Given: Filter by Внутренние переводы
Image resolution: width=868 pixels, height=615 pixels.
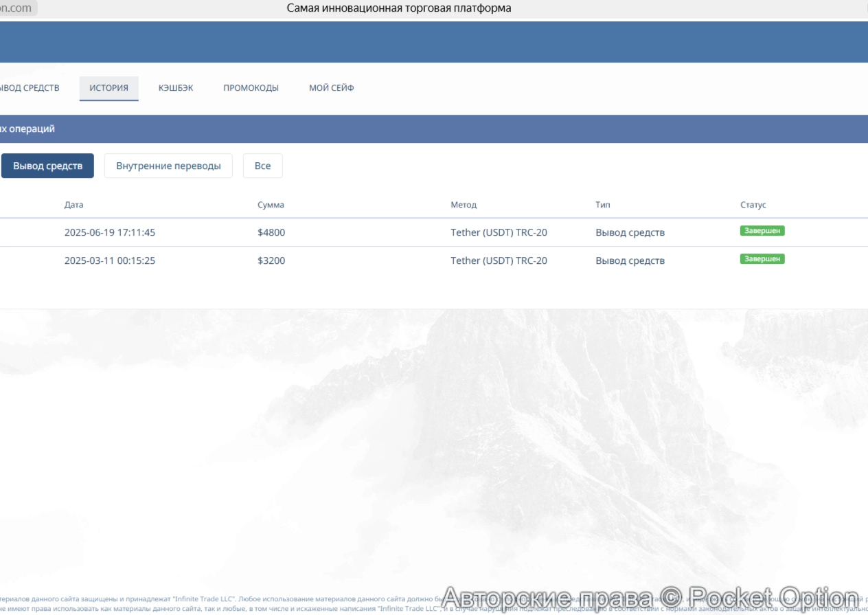Looking at the screenshot, I should (168, 166).
